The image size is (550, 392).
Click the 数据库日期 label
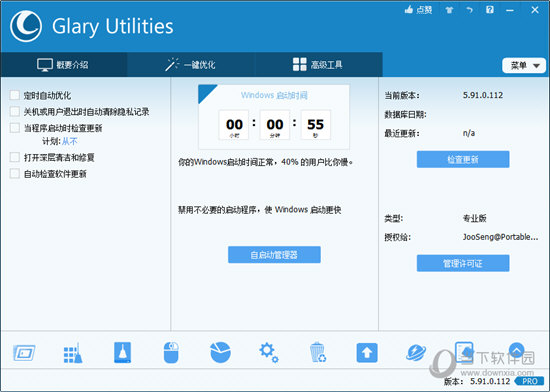point(405,114)
